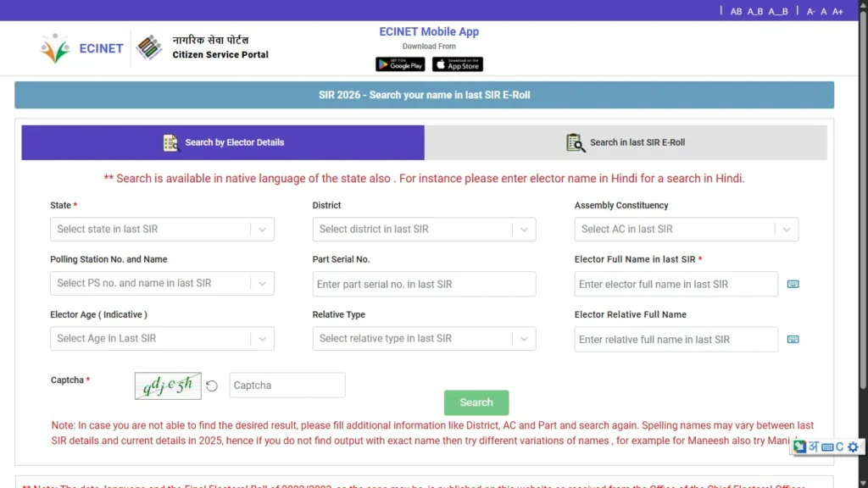
Task: Switch to Search in last SIR E-Roll tab
Action: (626, 142)
